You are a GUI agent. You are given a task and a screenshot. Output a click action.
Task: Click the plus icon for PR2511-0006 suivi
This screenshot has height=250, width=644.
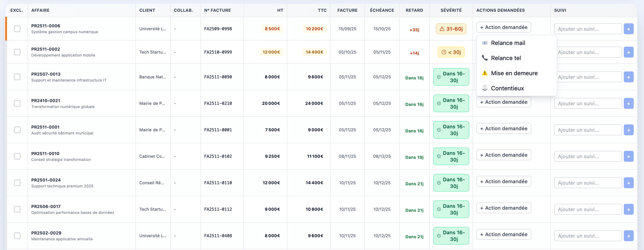point(628,29)
